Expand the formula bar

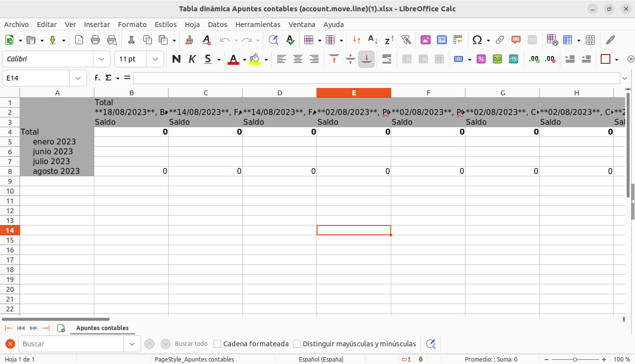[x=625, y=78]
